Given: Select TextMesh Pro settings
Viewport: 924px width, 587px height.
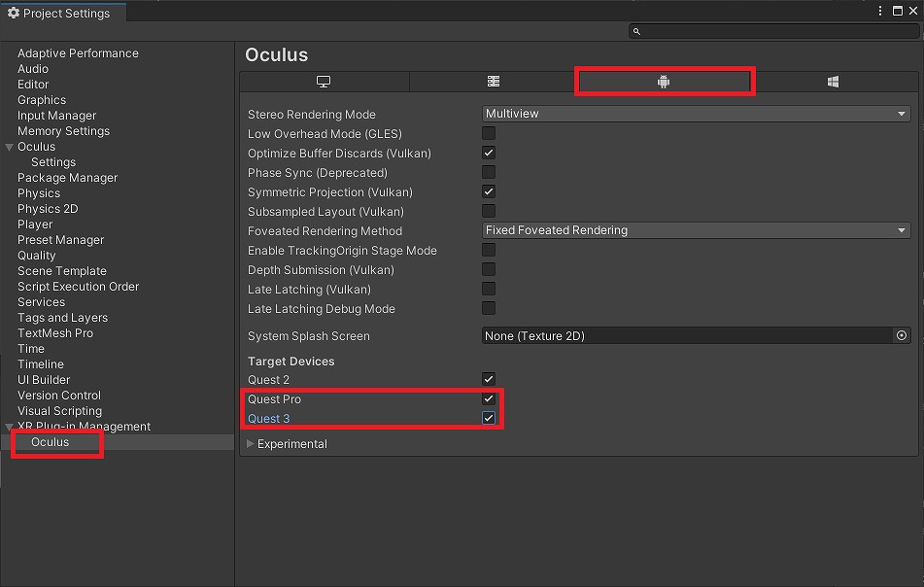Looking at the screenshot, I should tap(55, 333).
